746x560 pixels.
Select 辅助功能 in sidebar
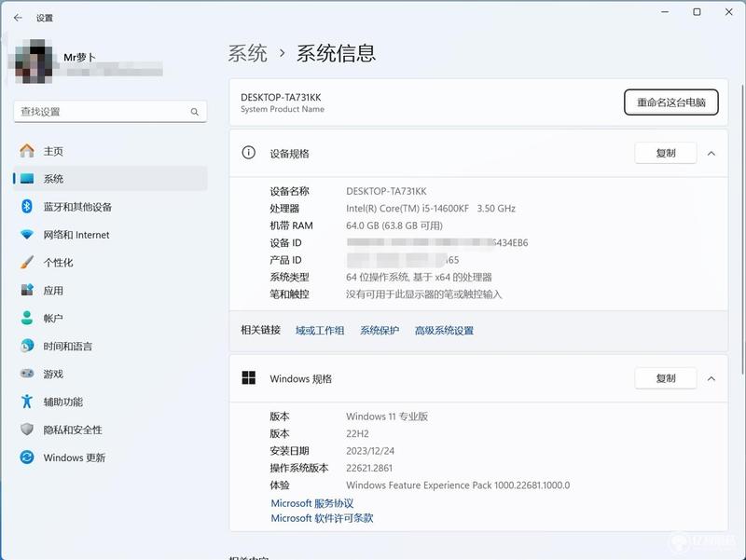tap(110, 402)
